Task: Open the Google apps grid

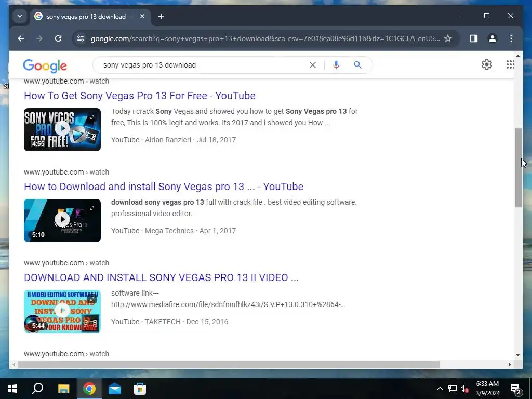Action: (510, 64)
